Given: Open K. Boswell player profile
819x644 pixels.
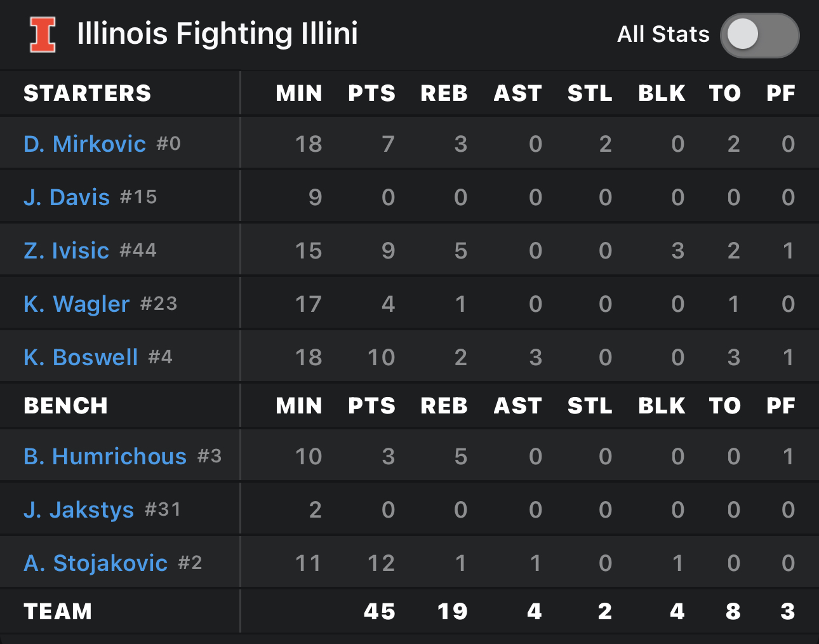Looking at the screenshot, I should tap(81, 358).
